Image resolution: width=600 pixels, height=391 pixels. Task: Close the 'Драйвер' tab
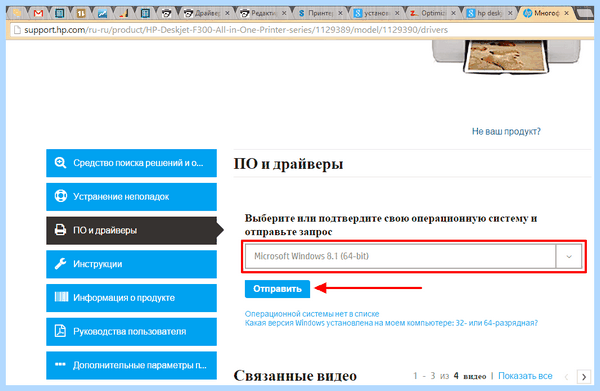click(227, 13)
